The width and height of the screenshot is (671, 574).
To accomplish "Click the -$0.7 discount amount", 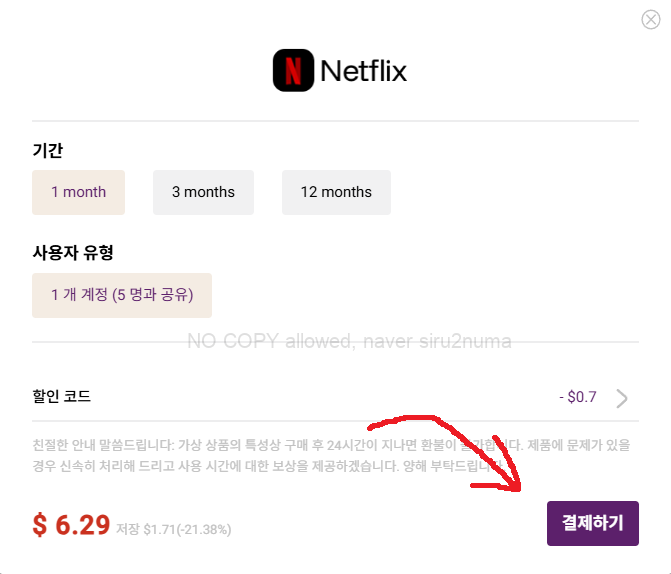I will click(x=578, y=397).
